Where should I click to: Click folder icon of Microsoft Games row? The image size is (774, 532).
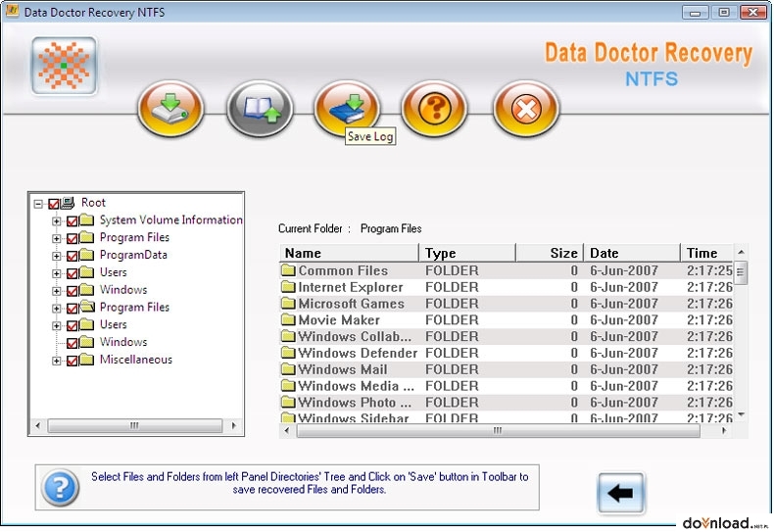[x=288, y=303]
